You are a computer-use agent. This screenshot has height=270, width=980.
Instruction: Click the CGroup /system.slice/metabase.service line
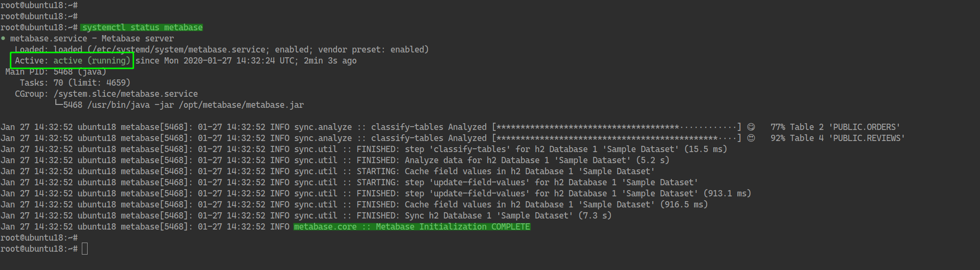106,94
